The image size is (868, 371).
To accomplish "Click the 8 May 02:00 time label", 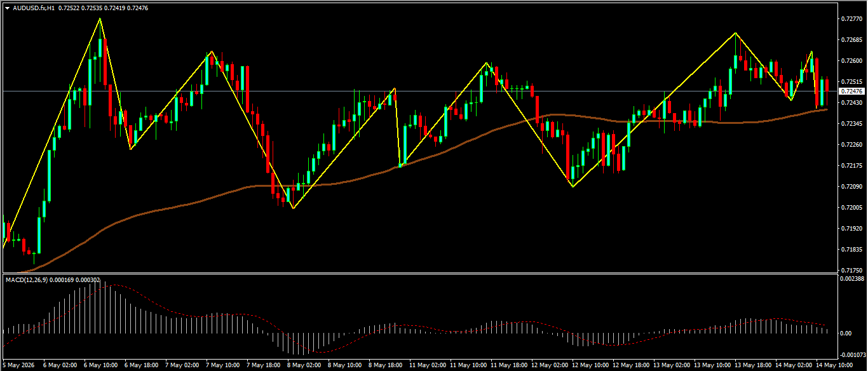I will pos(304,366).
